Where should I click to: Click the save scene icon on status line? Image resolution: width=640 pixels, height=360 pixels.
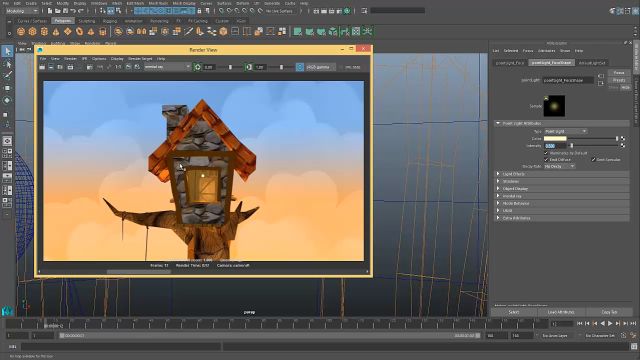[x=65, y=11]
